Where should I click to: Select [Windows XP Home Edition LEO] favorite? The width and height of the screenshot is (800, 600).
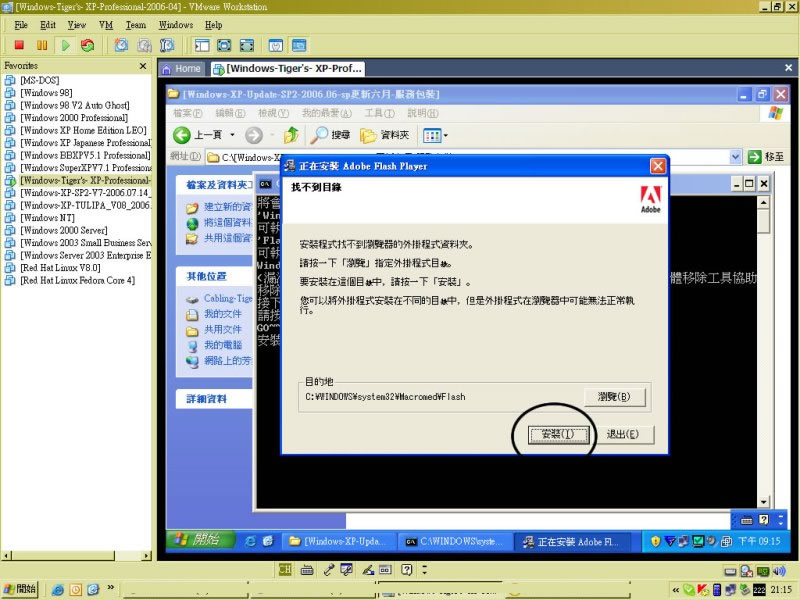83,130
